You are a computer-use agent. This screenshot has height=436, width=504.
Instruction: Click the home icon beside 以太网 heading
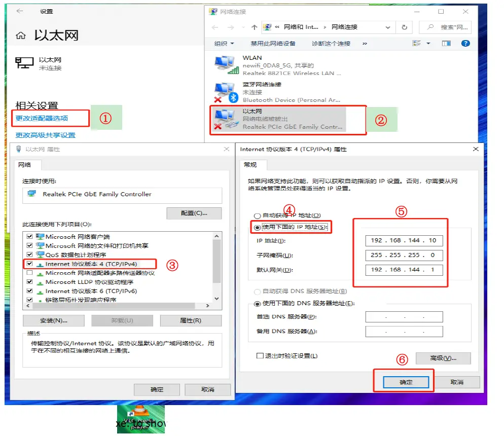21,35
